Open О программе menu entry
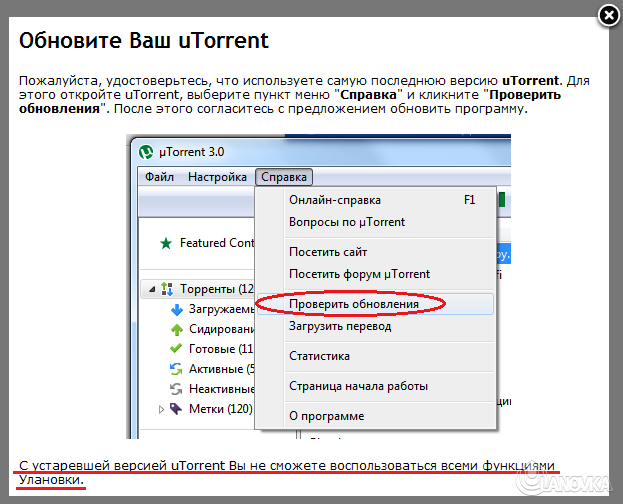 pyautogui.click(x=375, y=416)
